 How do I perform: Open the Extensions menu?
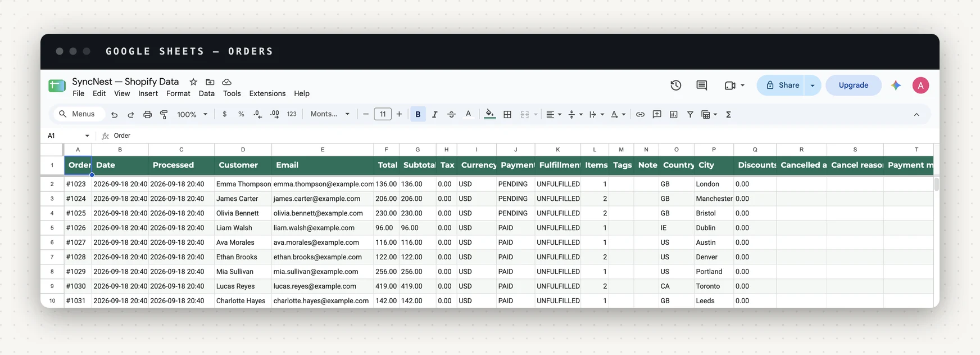267,93
